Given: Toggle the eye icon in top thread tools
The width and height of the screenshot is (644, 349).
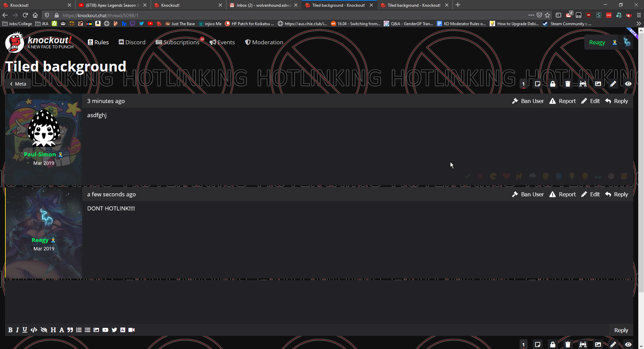Looking at the screenshot, I should pyautogui.click(x=628, y=84).
